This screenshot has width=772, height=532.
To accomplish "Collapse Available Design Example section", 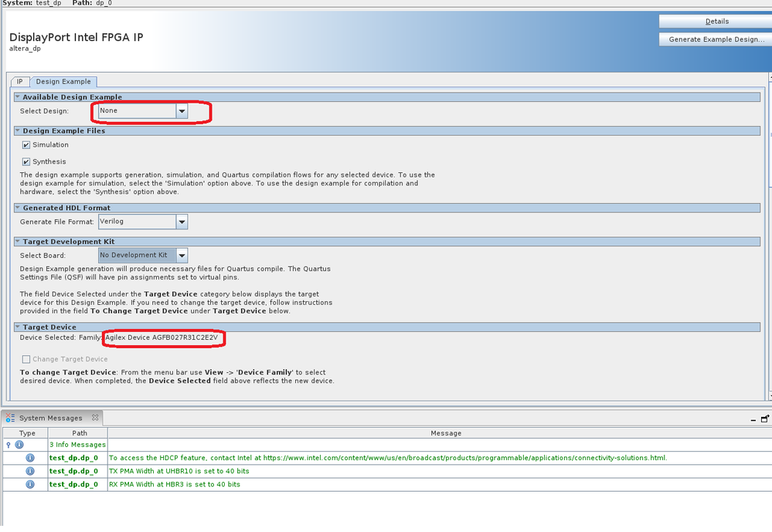I will [x=17, y=97].
